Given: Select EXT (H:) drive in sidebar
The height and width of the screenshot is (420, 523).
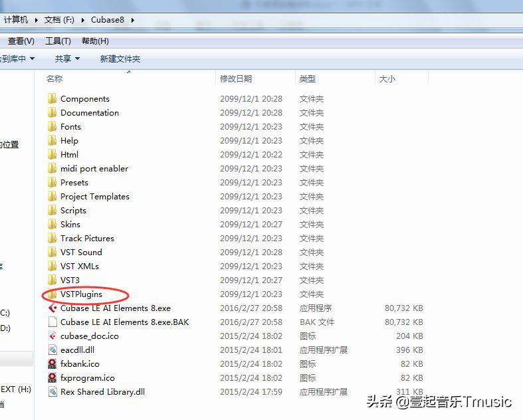Looking at the screenshot, I should coord(16,389).
